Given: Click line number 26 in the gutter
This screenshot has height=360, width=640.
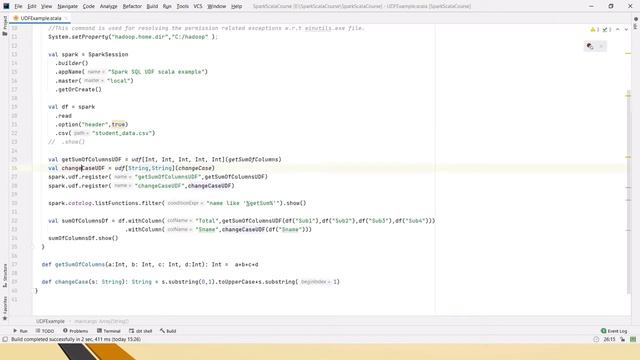Looking at the screenshot, I should click(x=14, y=168).
